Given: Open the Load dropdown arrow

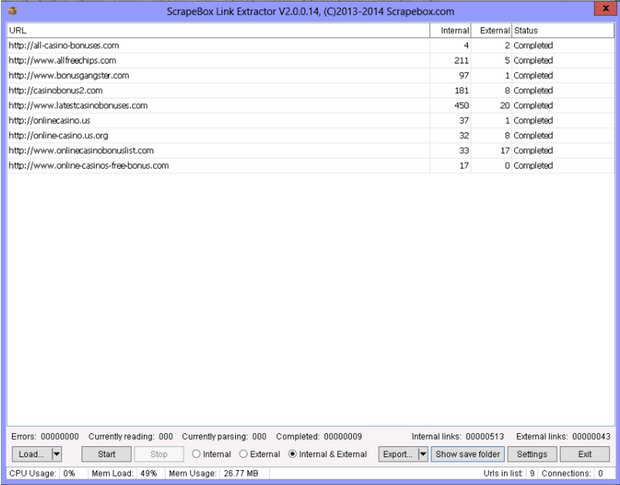Looking at the screenshot, I should (57, 454).
